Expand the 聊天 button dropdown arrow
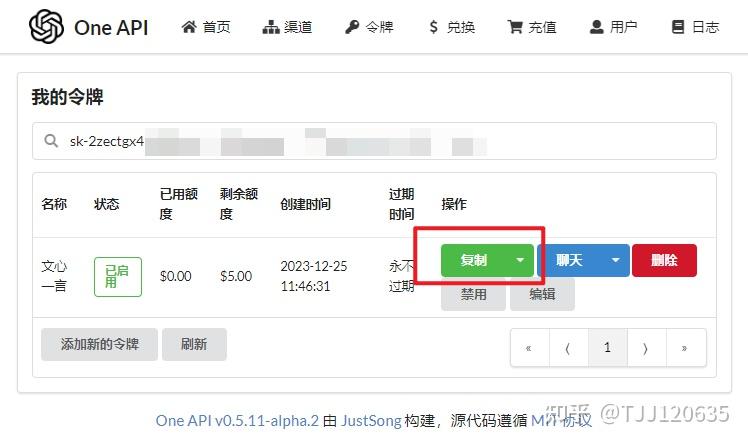Viewport: 748px width, 445px height. click(616, 260)
